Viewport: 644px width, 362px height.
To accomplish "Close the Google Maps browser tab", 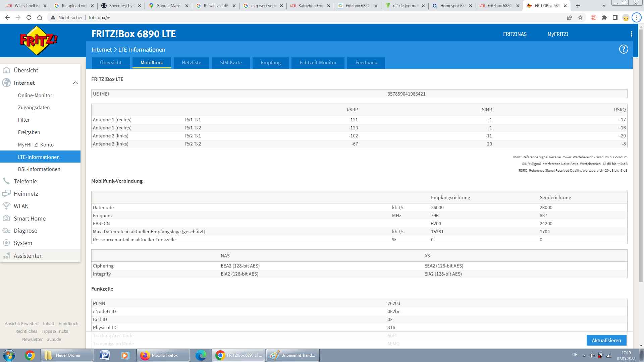I will pyautogui.click(x=187, y=6).
